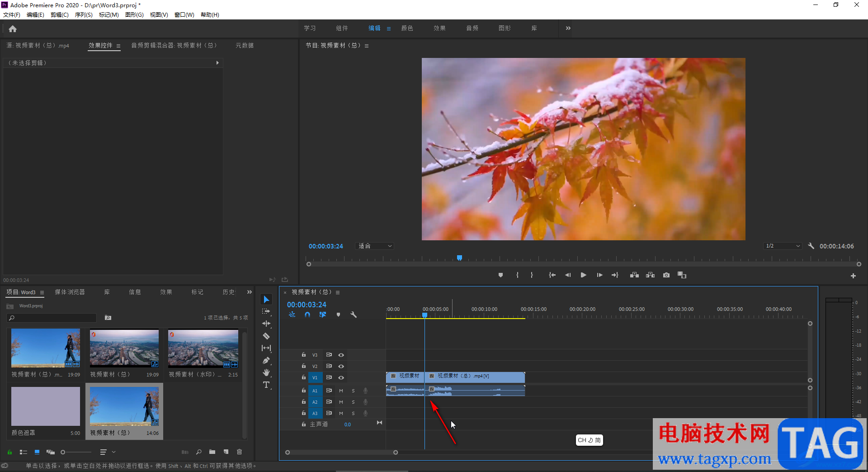868x472 pixels.
Task: Click the Comparison View button
Action: [x=682, y=275]
